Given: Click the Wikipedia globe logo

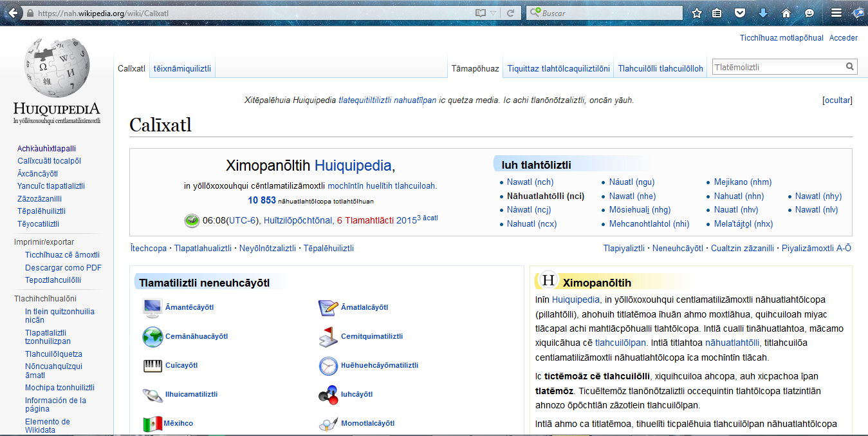Looking at the screenshot, I should [x=57, y=66].
